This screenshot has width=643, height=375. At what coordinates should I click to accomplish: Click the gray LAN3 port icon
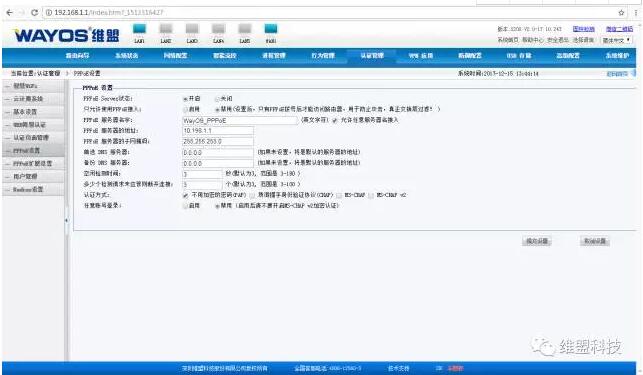point(192,29)
